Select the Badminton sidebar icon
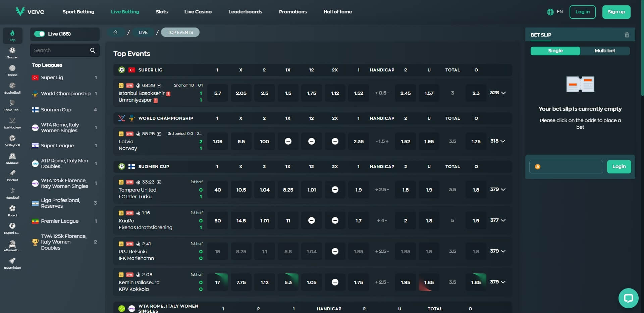 pos(12,261)
